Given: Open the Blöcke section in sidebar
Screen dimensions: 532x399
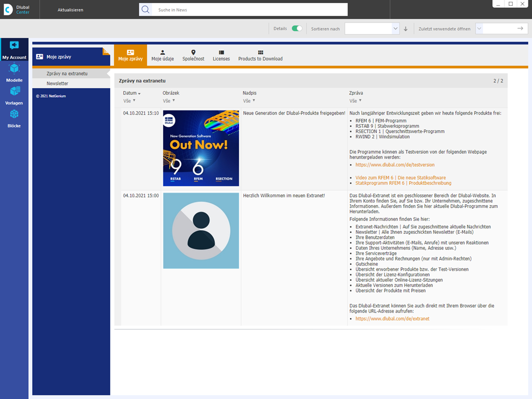Looking at the screenshot, I should tap(14, 118).
